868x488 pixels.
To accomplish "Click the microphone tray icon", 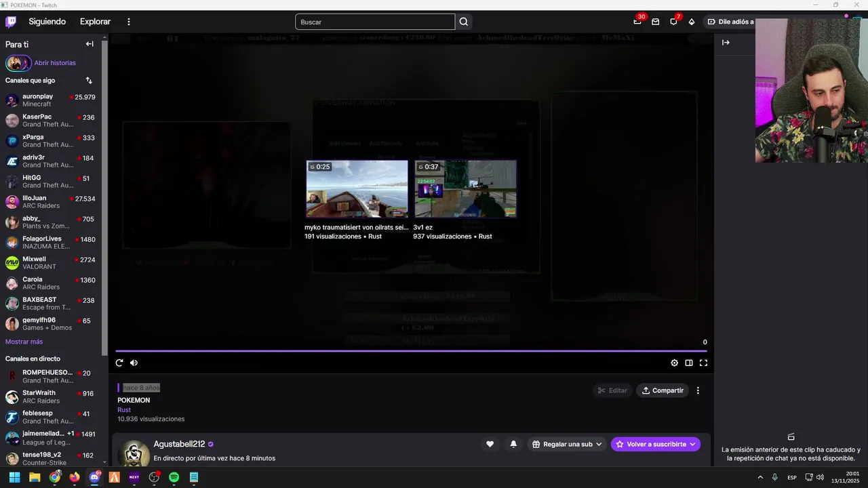I will pyautogui.click(x=774, y=477).
